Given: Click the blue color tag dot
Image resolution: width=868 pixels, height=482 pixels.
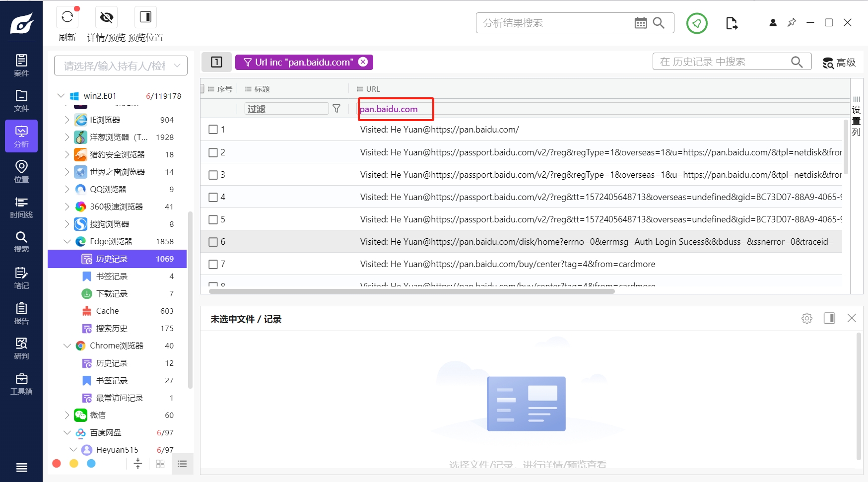Looking at the screenshot, I should [91, 464].
